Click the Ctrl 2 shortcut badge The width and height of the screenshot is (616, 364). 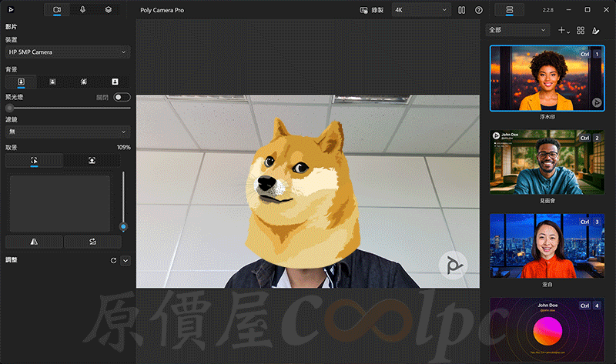point(591,138)
